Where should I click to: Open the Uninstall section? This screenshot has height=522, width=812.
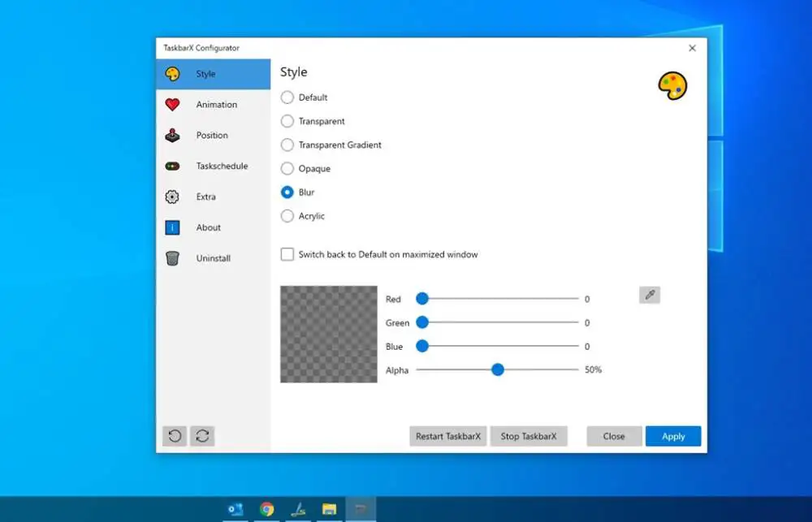214,258
